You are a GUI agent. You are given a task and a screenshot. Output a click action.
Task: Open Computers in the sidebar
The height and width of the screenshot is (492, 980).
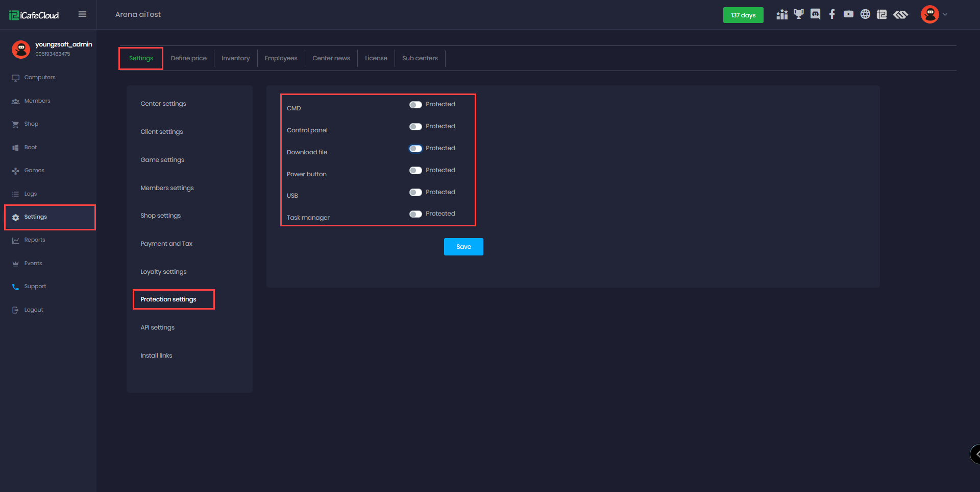click(40, 78)
